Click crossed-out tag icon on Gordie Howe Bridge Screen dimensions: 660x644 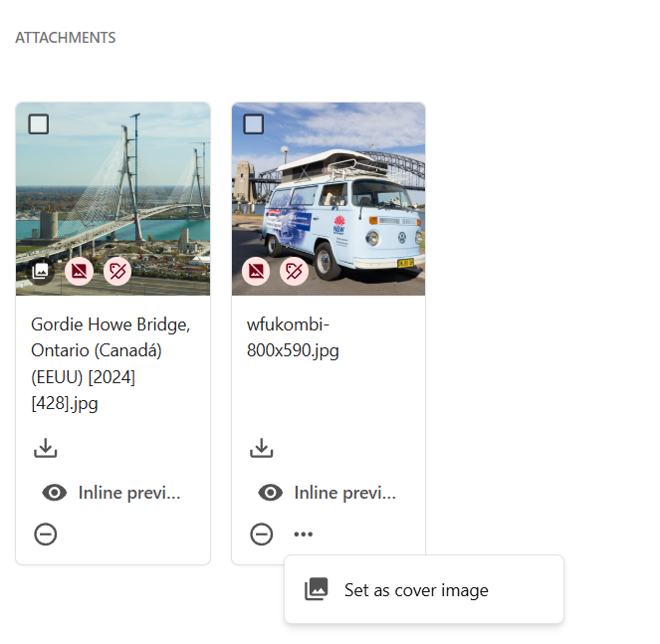coord(117,271)
